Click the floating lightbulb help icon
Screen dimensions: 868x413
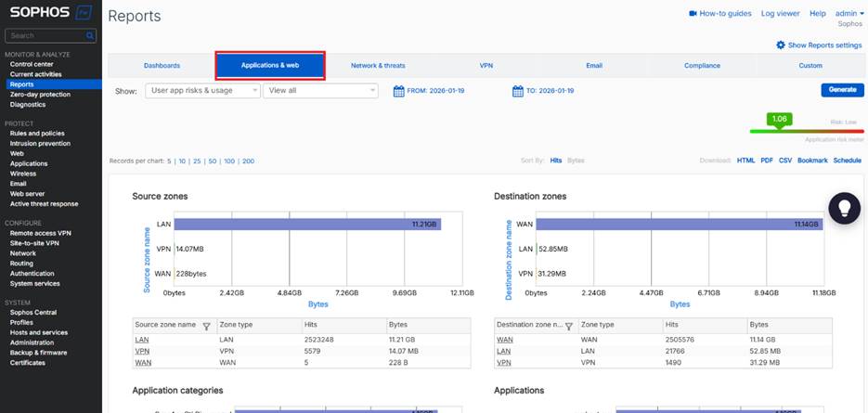click(x=844, y=208)
